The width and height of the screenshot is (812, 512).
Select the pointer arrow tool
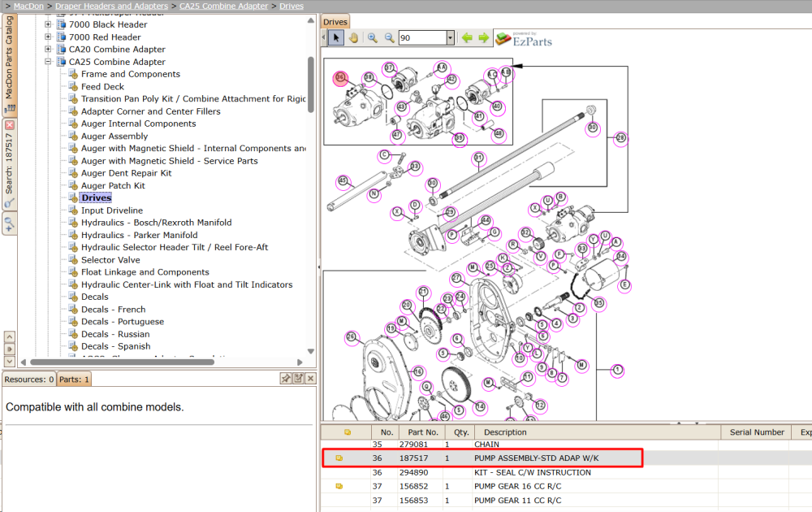(336, 38)
